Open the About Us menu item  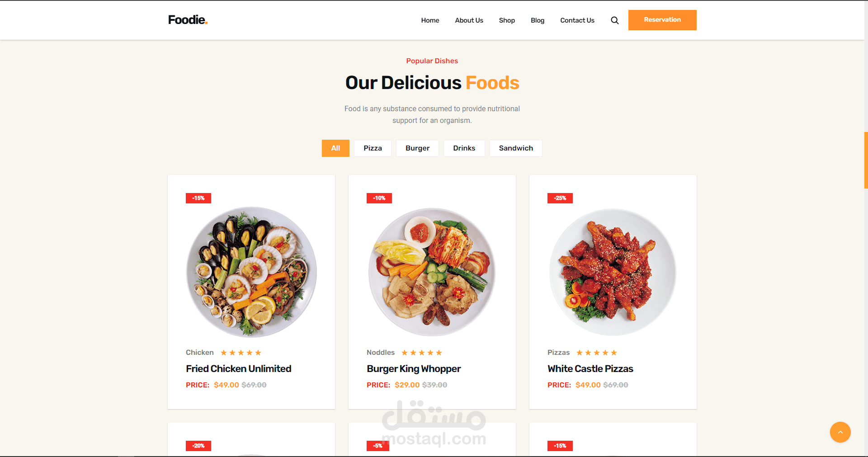tap(469, 20)
